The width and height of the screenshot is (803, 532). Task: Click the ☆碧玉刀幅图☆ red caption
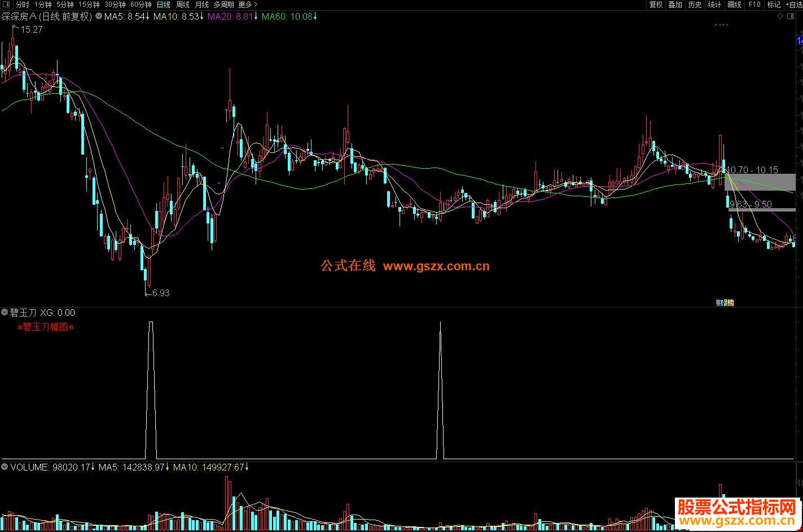[46, 327]
